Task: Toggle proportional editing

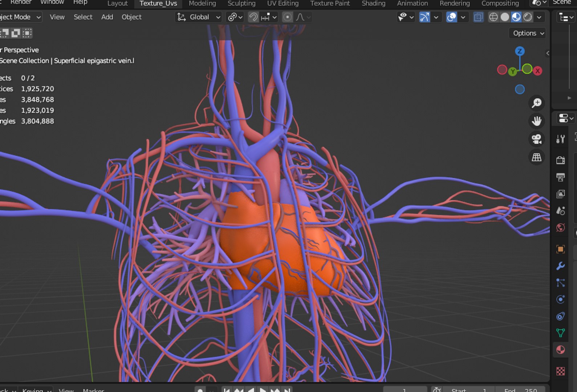Action: [x=287, y=17]
